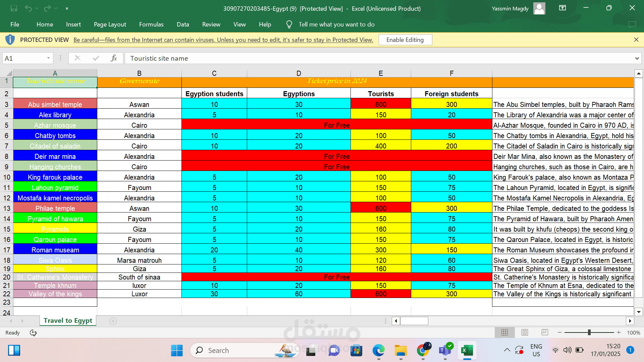The image size is (644, 362).
Task: Open the Ribbon Display Options icon
Action: pyautogui.click(x=562, y=8)
